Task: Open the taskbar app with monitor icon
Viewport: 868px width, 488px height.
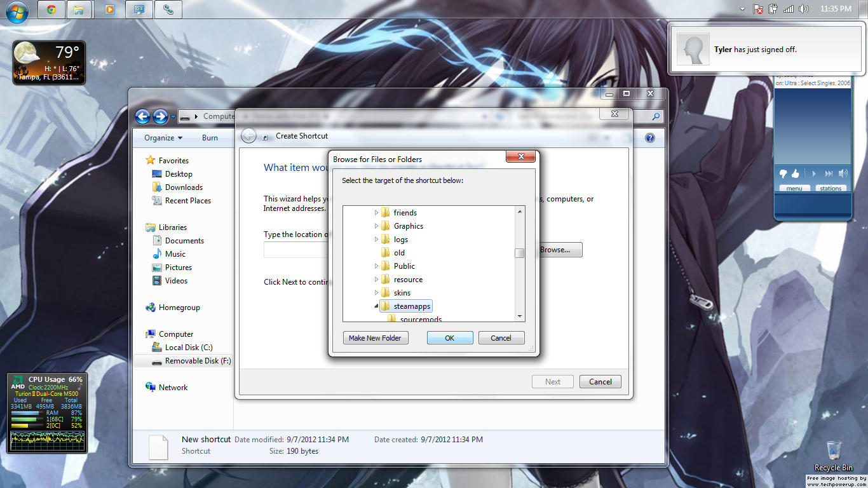Action: (x=139, y=10)
